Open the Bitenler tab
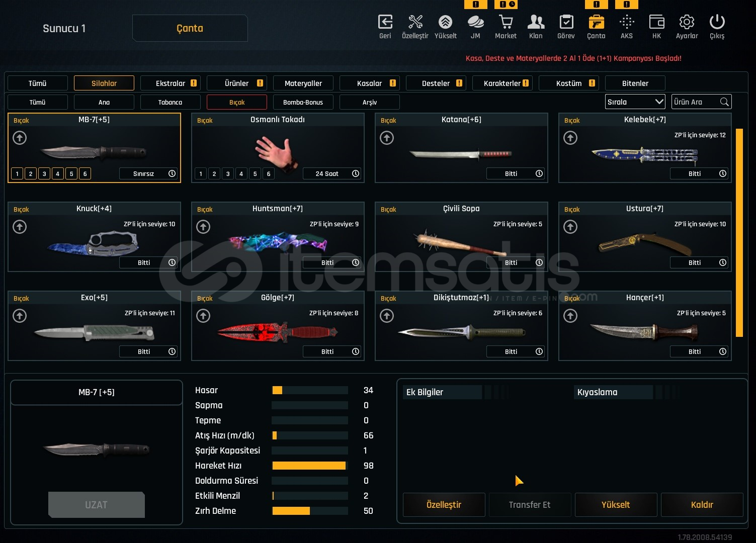Screen dimensions: 756x543 (635, 83)
